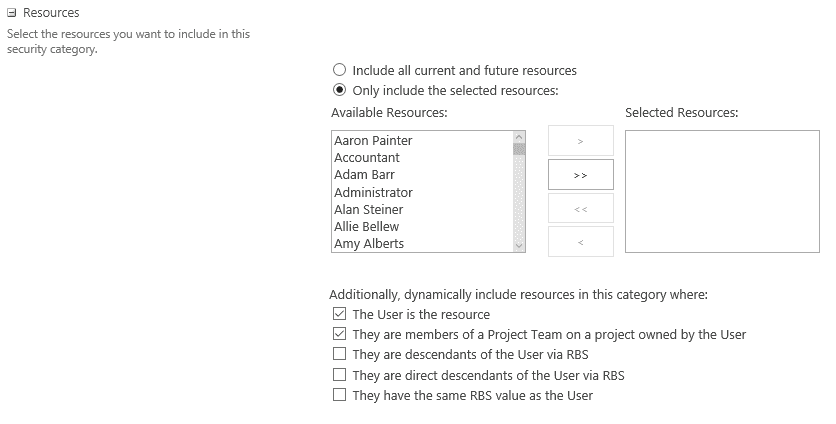This screenshot has height=424, width=836.
Task: Click the resource list scroll down arrow
Action: (519, 246)
